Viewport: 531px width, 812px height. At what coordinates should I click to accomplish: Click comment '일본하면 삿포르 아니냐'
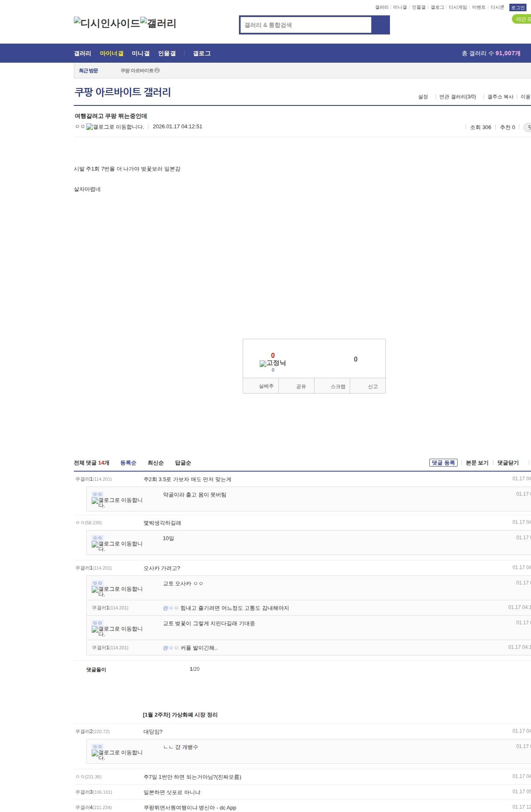(x=172, y=792)
